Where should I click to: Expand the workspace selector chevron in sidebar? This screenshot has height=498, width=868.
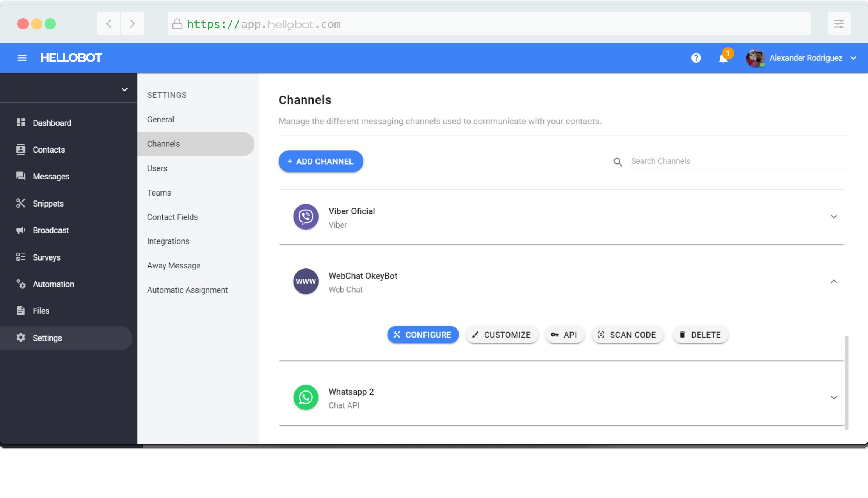(125, 89)
